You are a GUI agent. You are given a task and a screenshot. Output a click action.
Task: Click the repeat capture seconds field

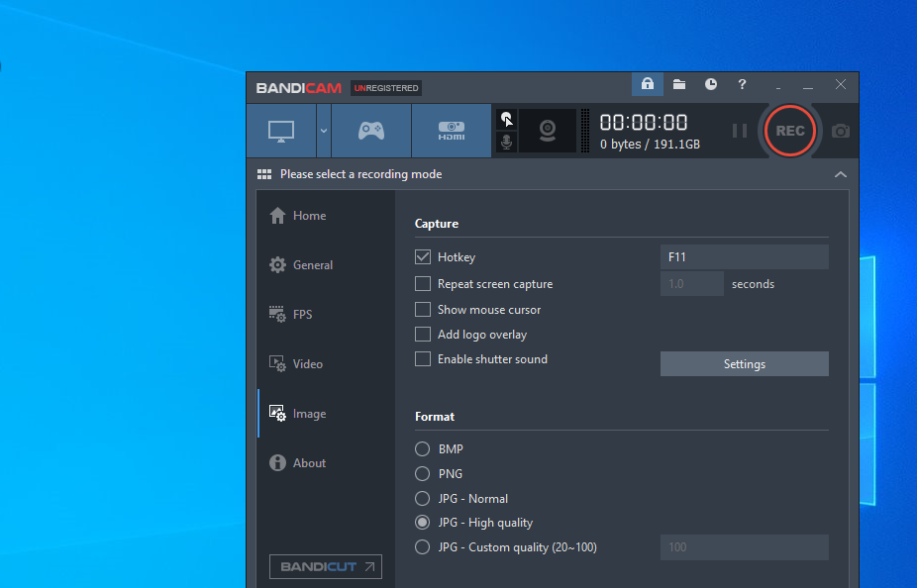(x=692, y=284)
